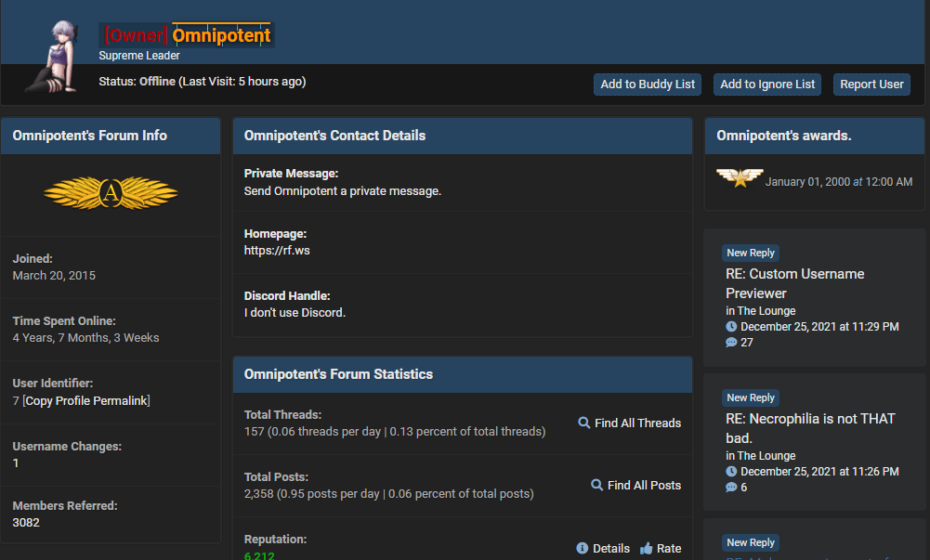Viewport: 930px width, 560px height.
Task: Click the comment bubble icon showing 27
Action: 731,343
